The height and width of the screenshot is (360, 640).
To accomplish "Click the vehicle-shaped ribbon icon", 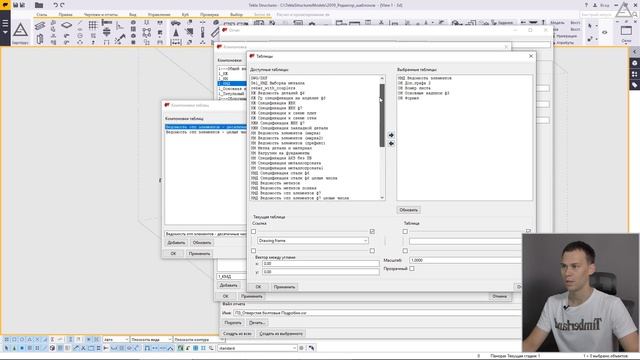I will click(176, 23).
